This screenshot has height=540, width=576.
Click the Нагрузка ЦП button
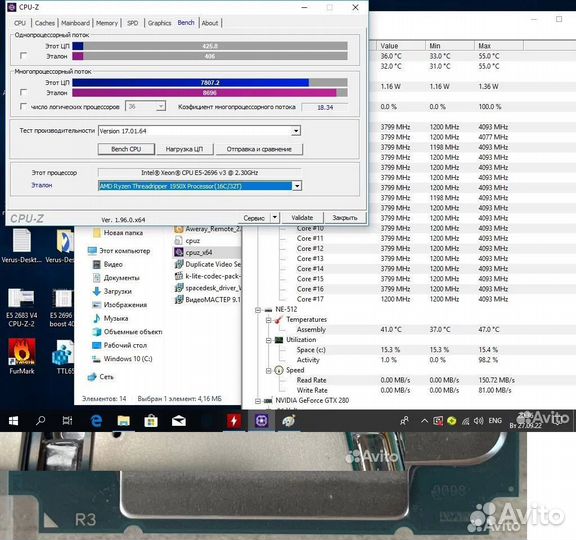184,149
